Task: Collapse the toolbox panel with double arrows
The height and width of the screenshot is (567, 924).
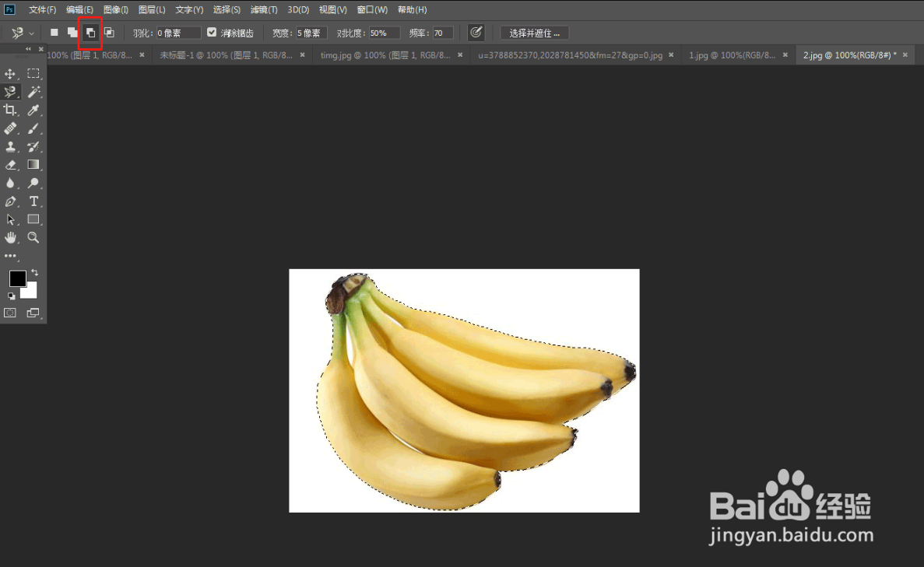Action: (x=28, y=49)
